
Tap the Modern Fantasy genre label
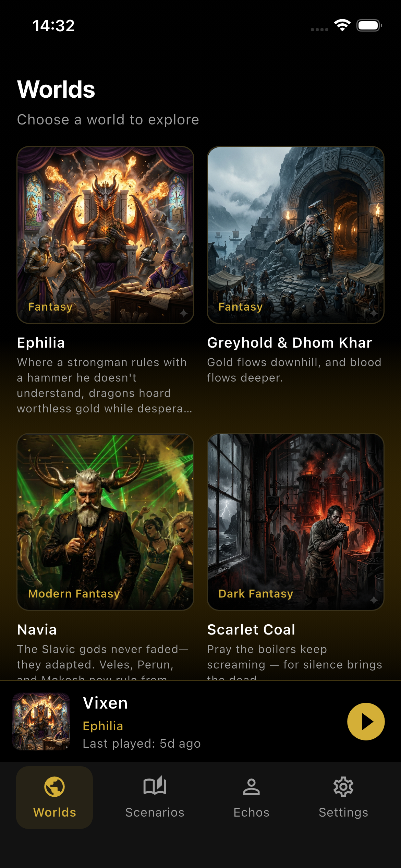(x=74, y=594)
